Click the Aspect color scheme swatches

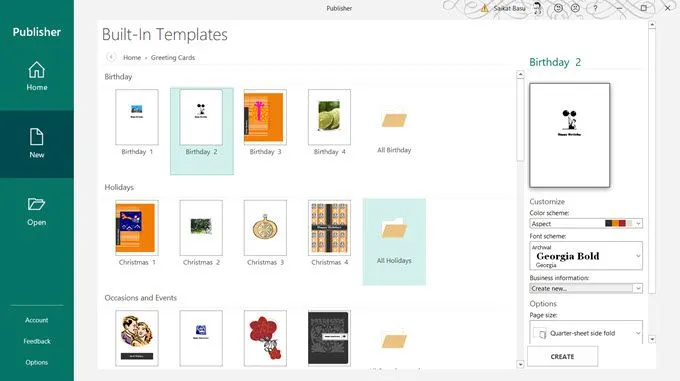618,223
